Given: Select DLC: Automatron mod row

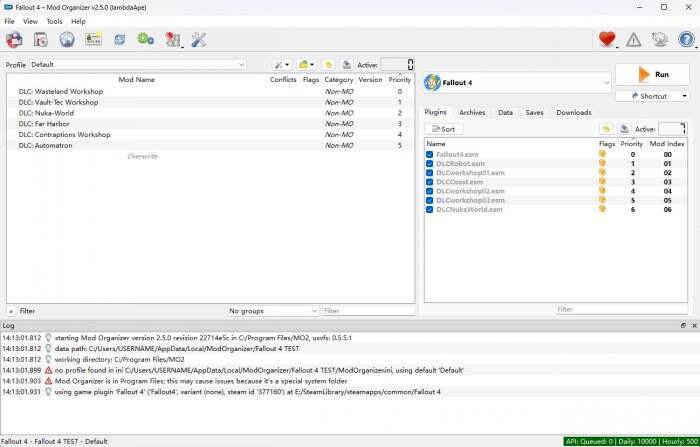Looking at the screenshot, I should (x=210, y=145).
